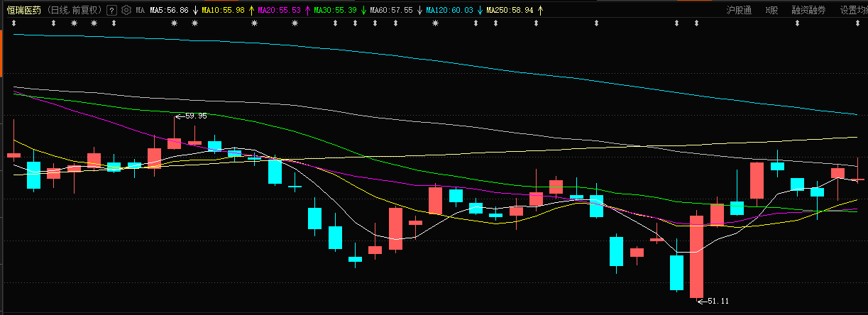Select the MA250:58.94 value
Screen dimensions: 868x315
tap(510, 11)
